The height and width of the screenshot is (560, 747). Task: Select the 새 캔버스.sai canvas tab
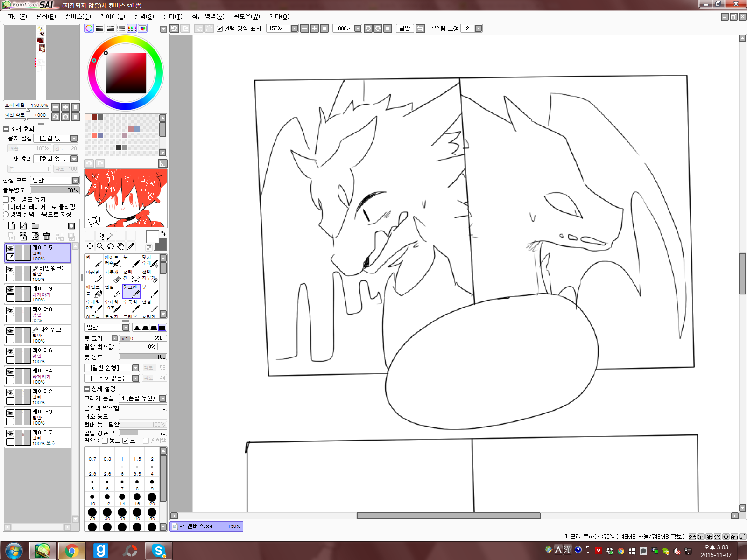coord(206,526)
